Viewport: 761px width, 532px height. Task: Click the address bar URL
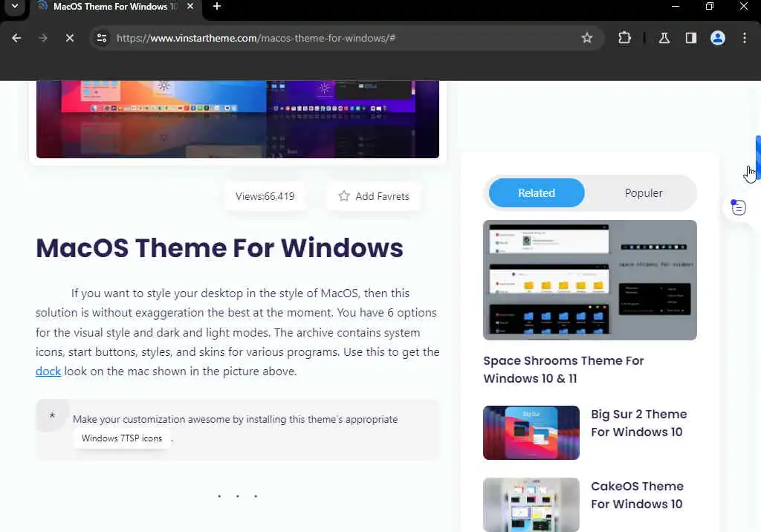point(256,38)
